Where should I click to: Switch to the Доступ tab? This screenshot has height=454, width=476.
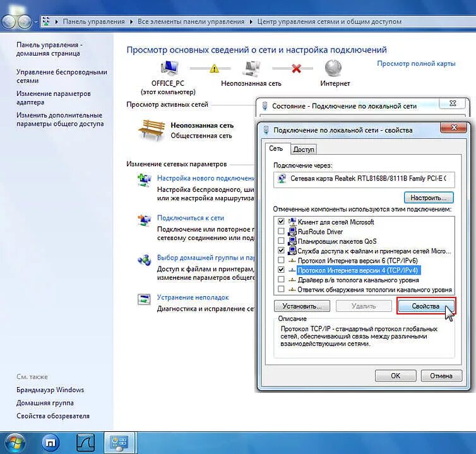pyautogui.click(x=304, y=150)
